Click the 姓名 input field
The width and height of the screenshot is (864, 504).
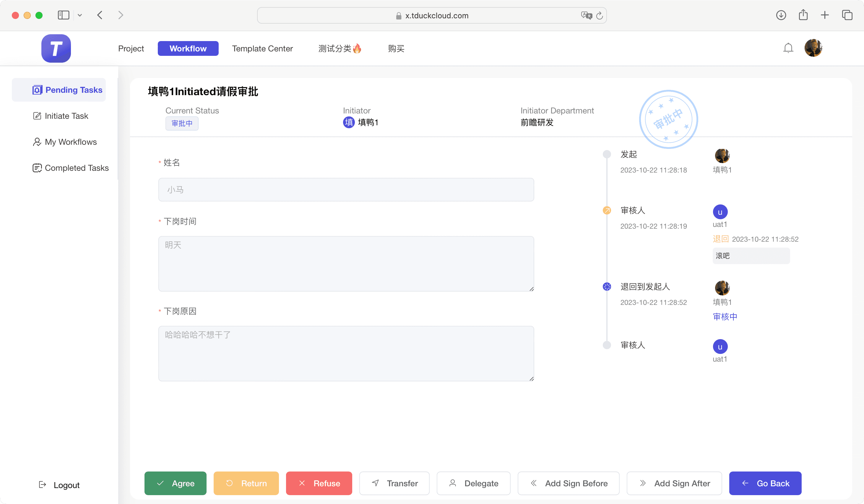click(346, 190)
